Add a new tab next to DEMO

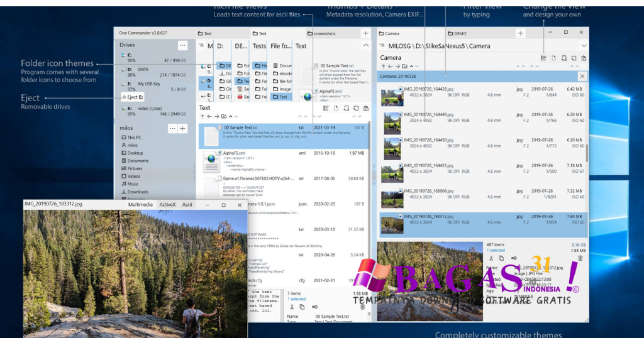[520, 33]
